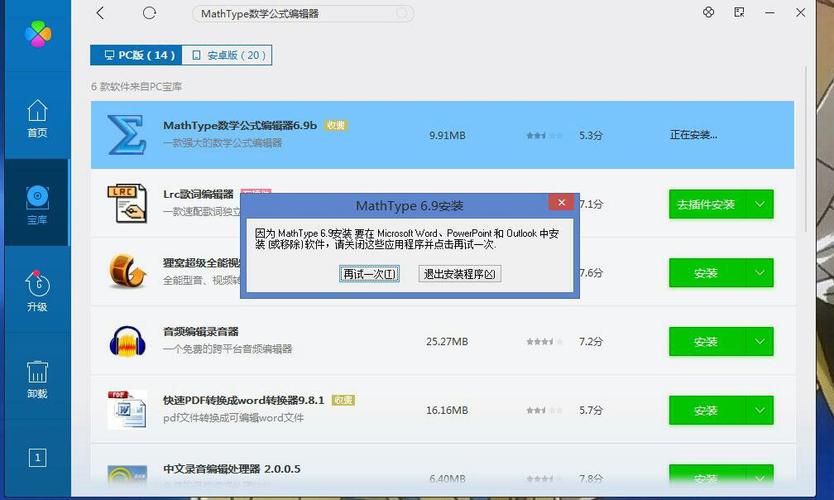The height and width of the screenshot is (500, 834).
Task: Click the numbered box icon at sidebar bottom
Action: pyautogui.click(x=37, y=457)
